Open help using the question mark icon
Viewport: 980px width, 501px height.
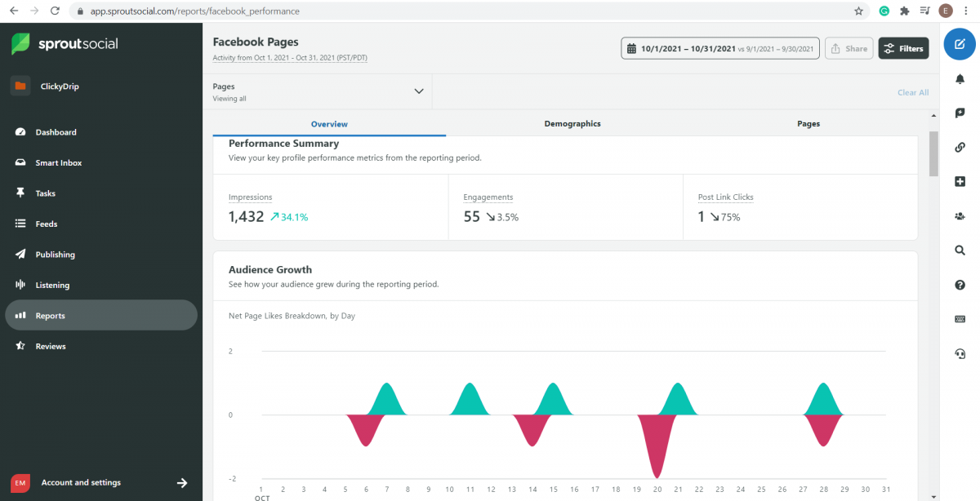point(960,284)
